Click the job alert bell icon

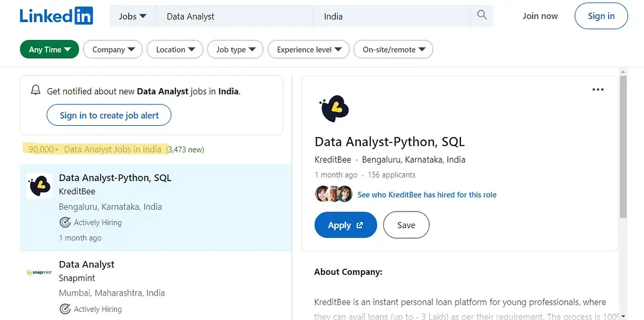(x=36, y=91)
